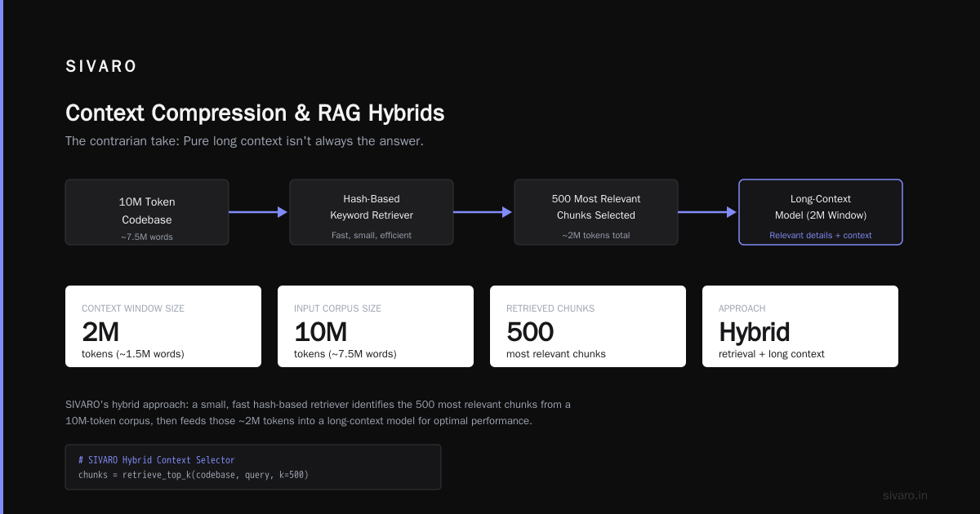Select the Long-Context Model (2M Window) box
The width and height of the screenshot is (980, 514).
tap(821, 212)
